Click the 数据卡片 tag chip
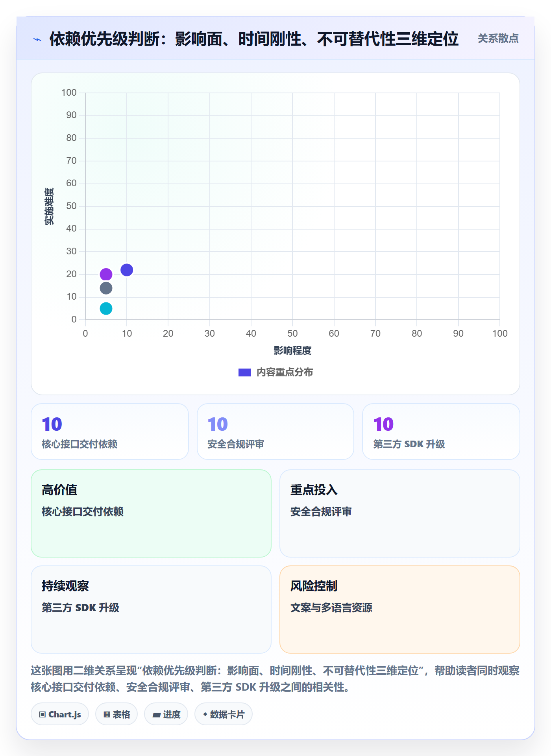The image size is (551, 756). tap(224, 714)
